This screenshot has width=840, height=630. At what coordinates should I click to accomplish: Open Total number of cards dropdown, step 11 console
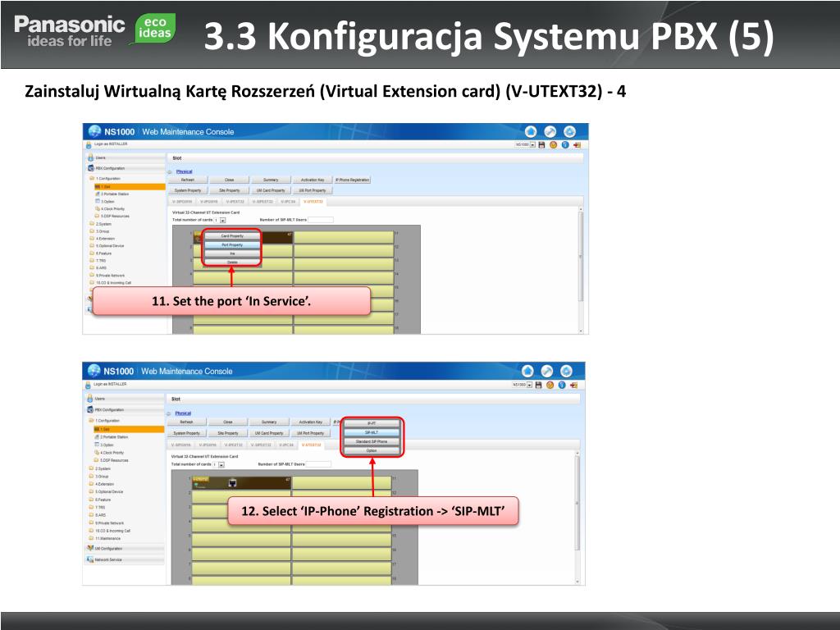220,220
